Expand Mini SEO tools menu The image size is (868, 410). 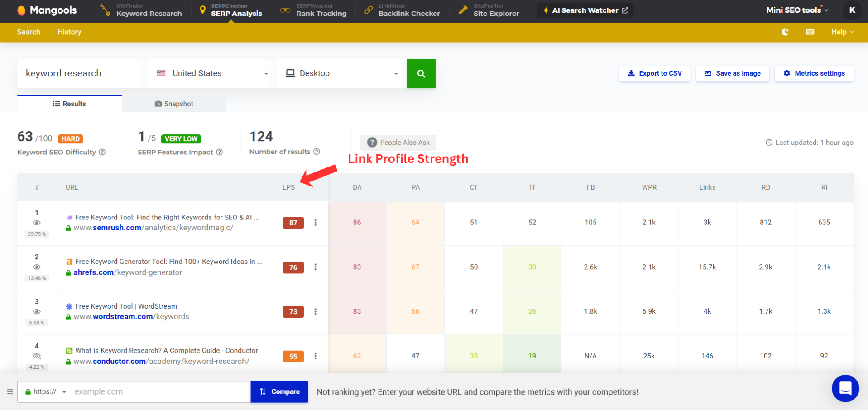click(x=797, y=10)
